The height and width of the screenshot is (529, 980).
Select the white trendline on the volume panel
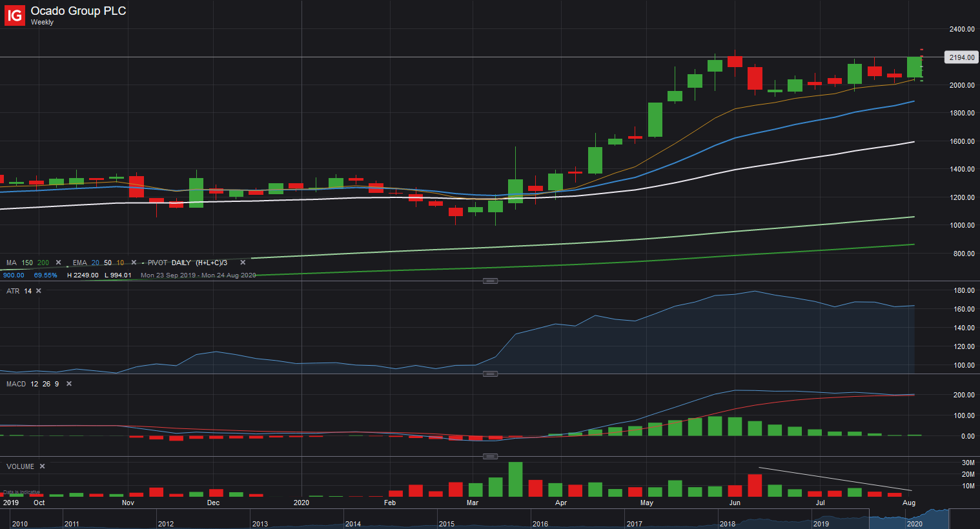tap(835, 479)
